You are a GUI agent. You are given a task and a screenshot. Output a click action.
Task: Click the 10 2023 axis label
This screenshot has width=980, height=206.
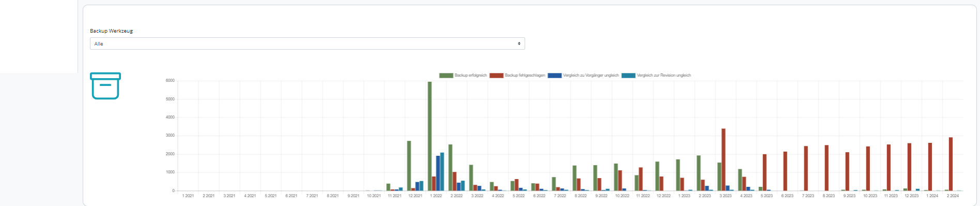click(x=870, y=196)
